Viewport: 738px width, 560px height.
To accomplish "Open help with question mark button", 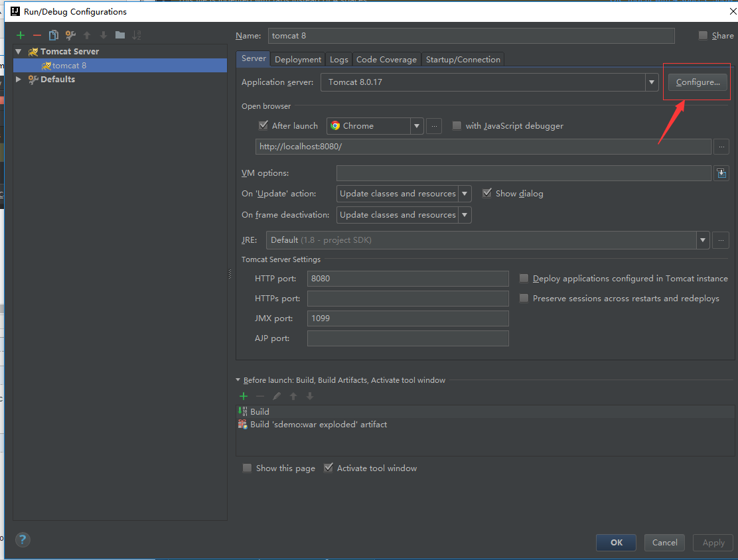I will coord(23,539).
